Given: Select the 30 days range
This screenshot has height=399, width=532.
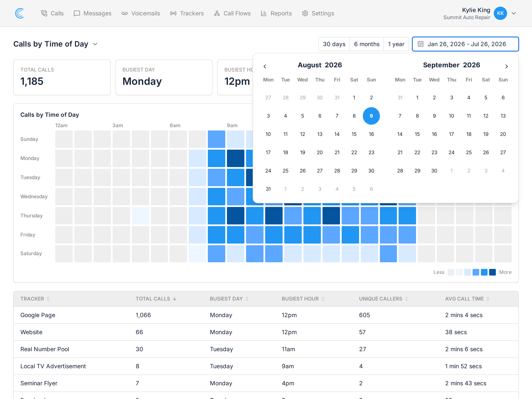Looking at the screenshot, I should (x=334, y=44).
